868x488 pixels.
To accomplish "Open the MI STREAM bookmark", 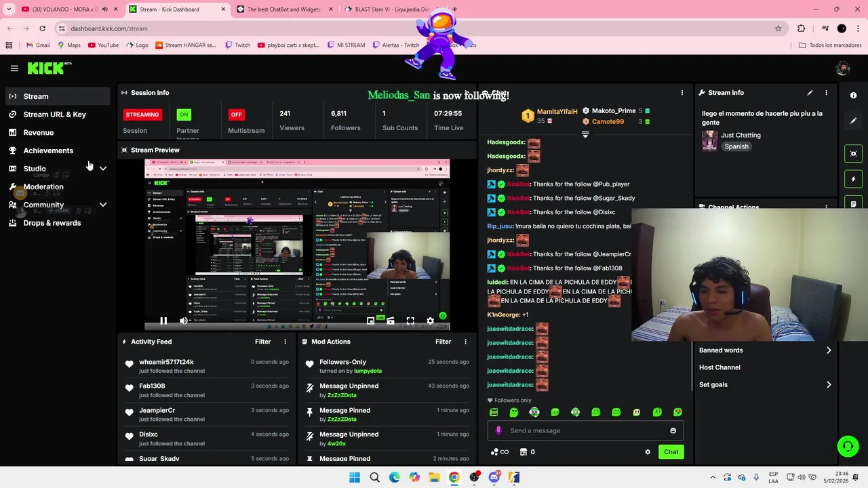I will pos(345,45).
